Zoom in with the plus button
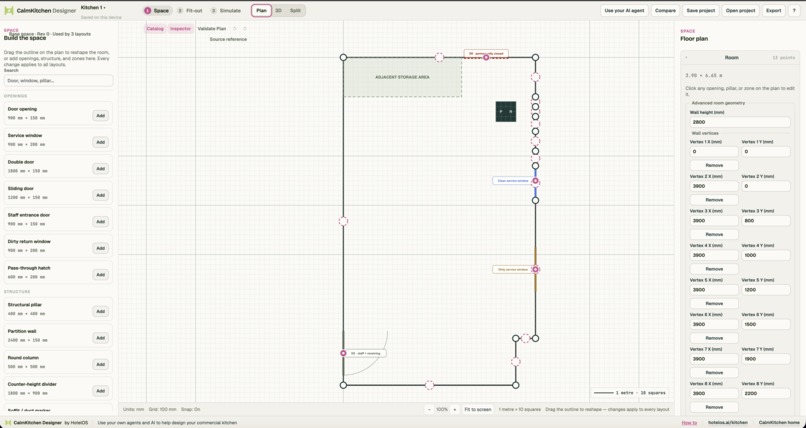 454,410
